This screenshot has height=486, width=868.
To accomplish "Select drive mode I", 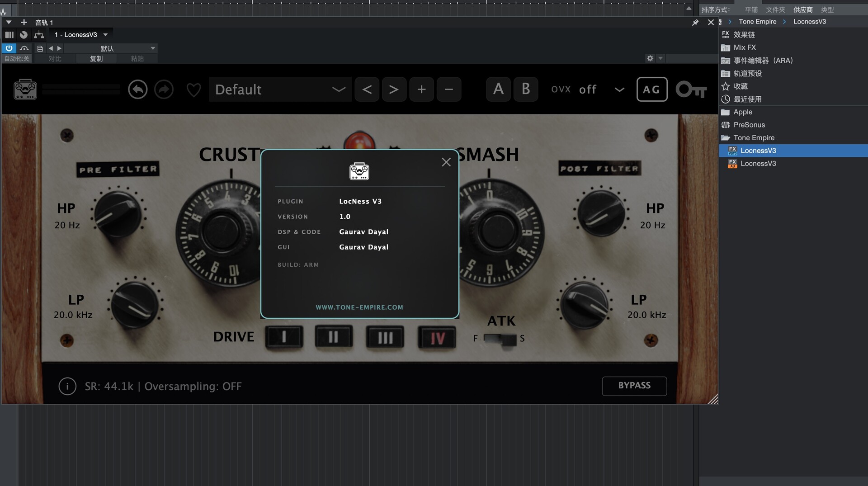I will click(284, 337).
